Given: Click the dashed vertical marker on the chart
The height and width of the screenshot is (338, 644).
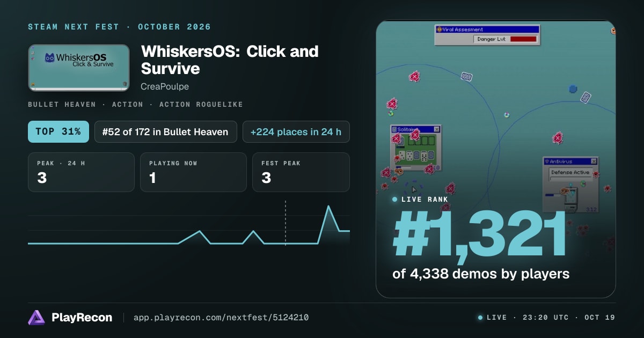Looking at the screenshot, I should point(286,223).
